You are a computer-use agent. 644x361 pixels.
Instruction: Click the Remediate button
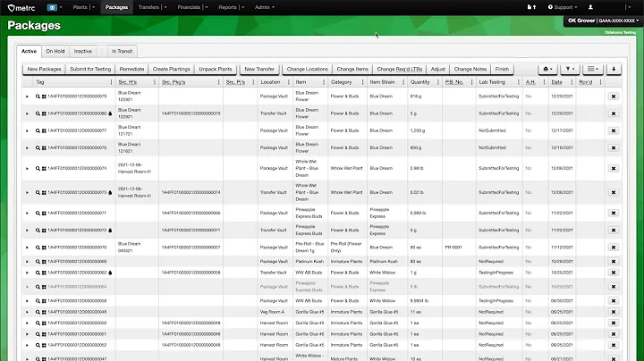(131, 69)
